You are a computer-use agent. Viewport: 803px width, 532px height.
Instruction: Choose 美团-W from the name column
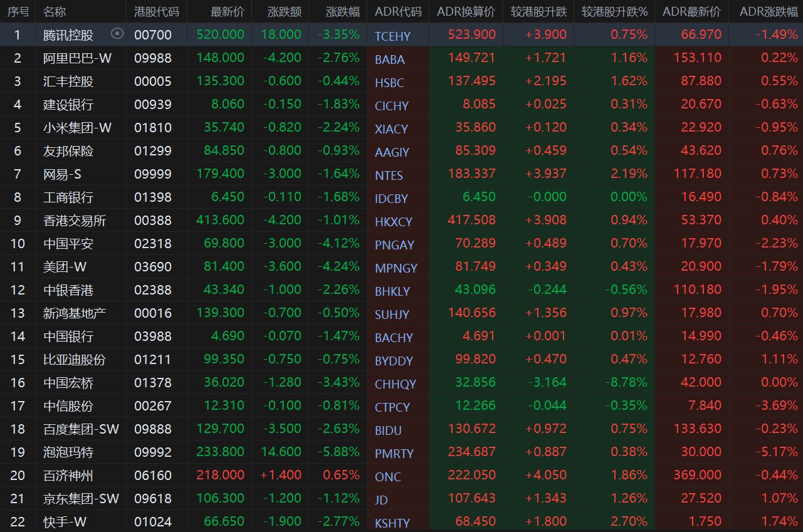tap(65, 267)
